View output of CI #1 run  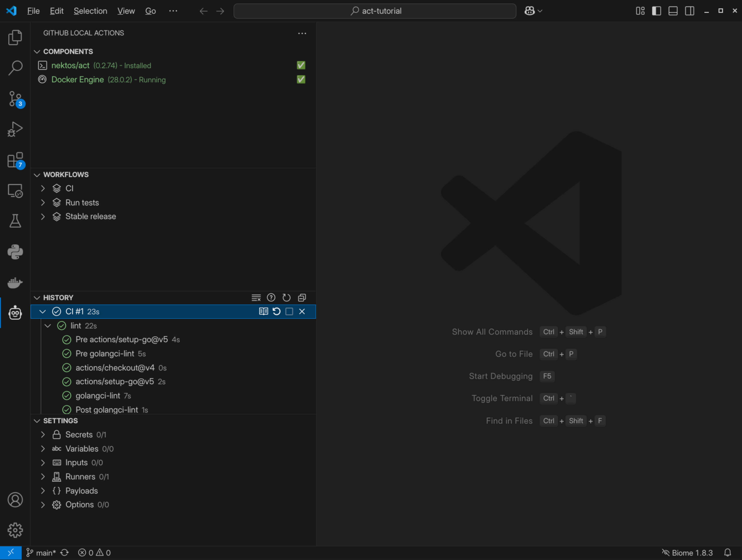pyautogui.click(x=264, y=312)
